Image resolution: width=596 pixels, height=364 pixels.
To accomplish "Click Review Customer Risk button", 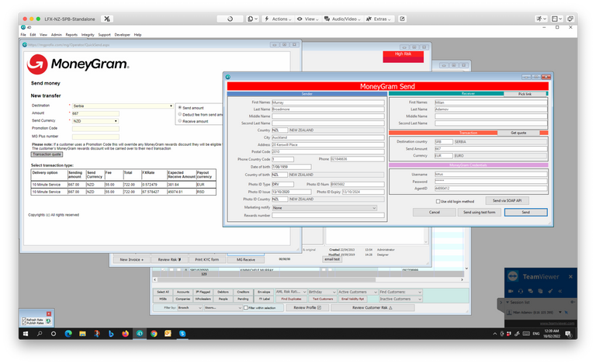I will click(372, 308).
